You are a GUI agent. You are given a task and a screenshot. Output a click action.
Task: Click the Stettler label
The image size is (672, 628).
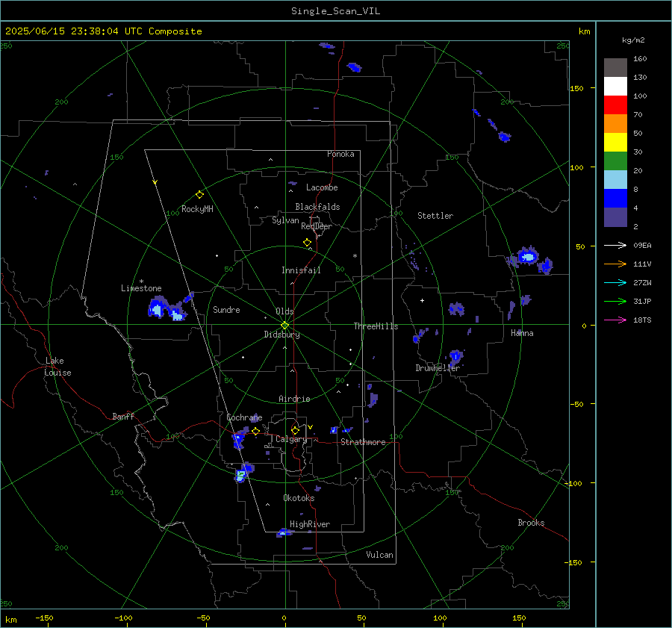(435, 216)
